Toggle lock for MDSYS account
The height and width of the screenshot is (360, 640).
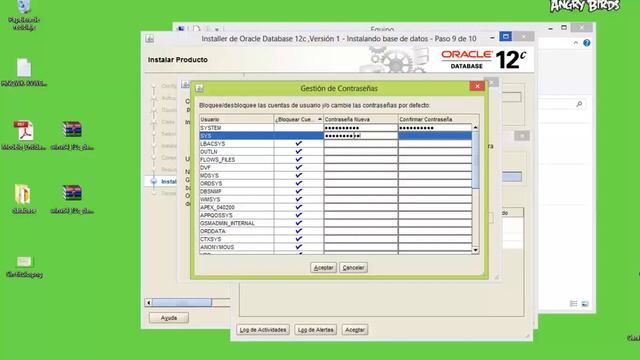[299, 176]
